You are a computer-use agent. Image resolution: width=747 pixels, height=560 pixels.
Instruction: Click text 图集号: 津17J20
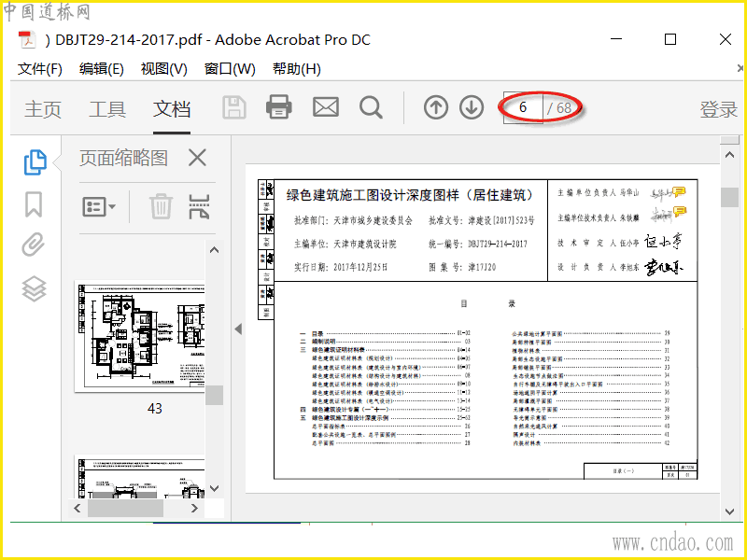click(x=462, y=267)
